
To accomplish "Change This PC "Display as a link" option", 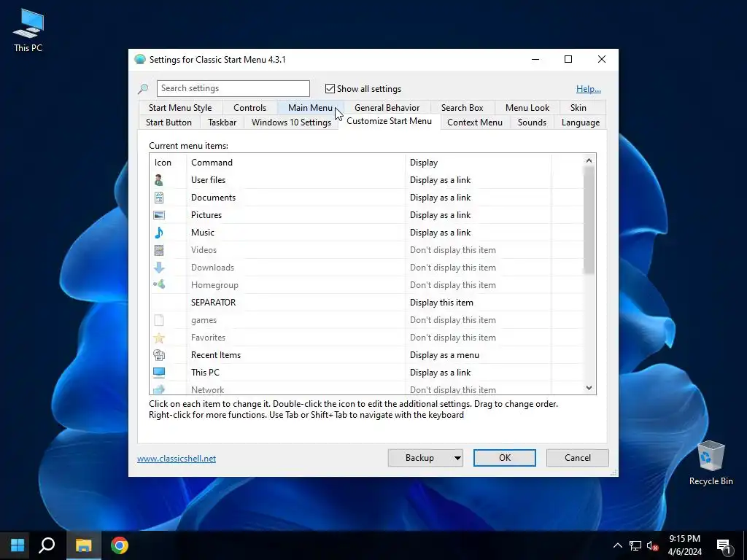I will pos(440,373).
